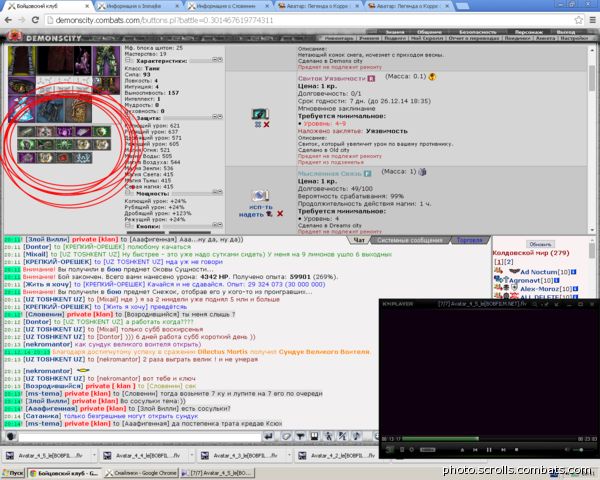Click the chat message input field
The width and height of the screenshot is (600, 480).
pos(139,437)
